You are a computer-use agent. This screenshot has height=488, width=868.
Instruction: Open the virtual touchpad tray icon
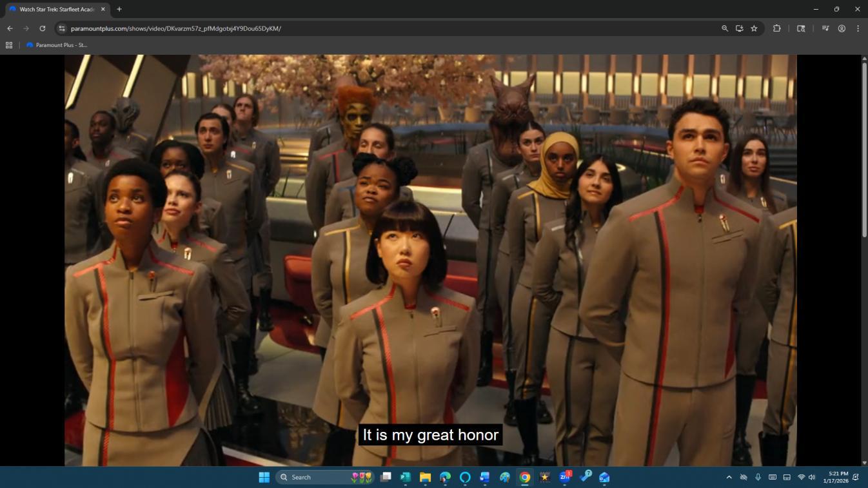(787, 477)
